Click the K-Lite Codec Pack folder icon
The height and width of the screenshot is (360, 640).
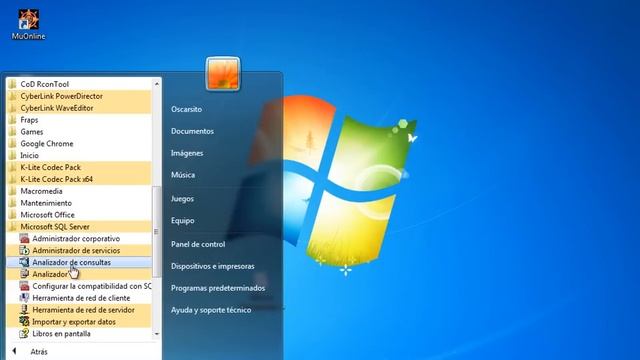point(12,167)
